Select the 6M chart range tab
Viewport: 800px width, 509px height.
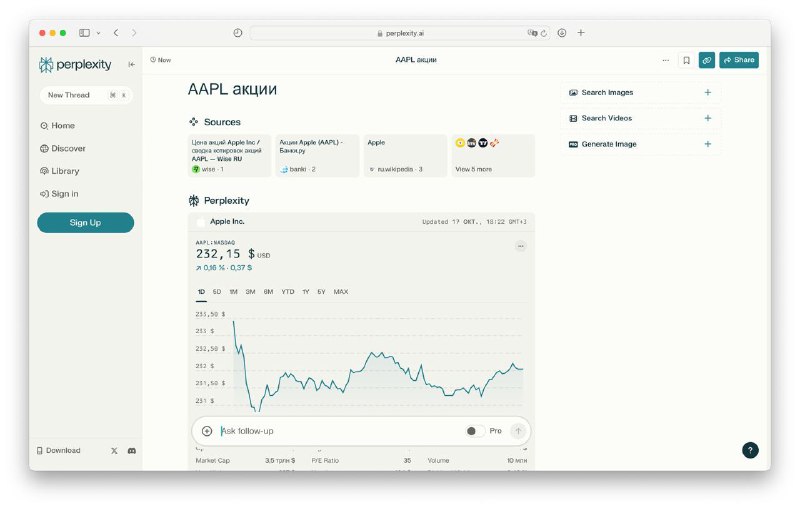coord(268,292)
